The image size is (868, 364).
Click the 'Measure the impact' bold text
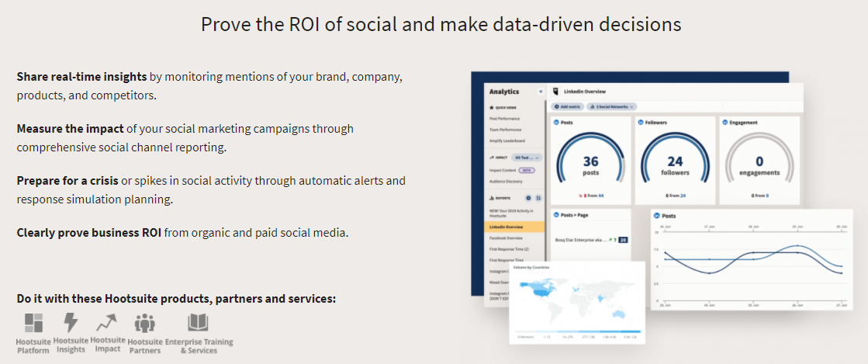[x=71, y=129]
